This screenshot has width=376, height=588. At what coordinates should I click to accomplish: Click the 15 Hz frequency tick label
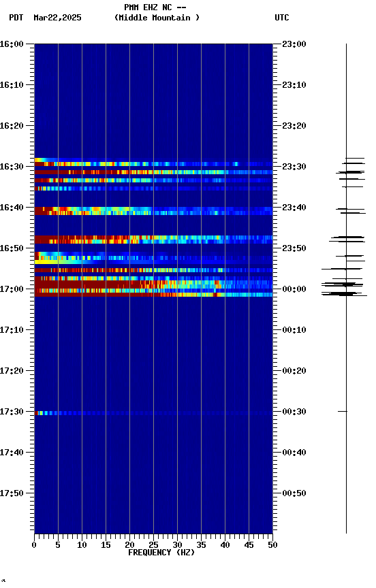click(106, 546)
